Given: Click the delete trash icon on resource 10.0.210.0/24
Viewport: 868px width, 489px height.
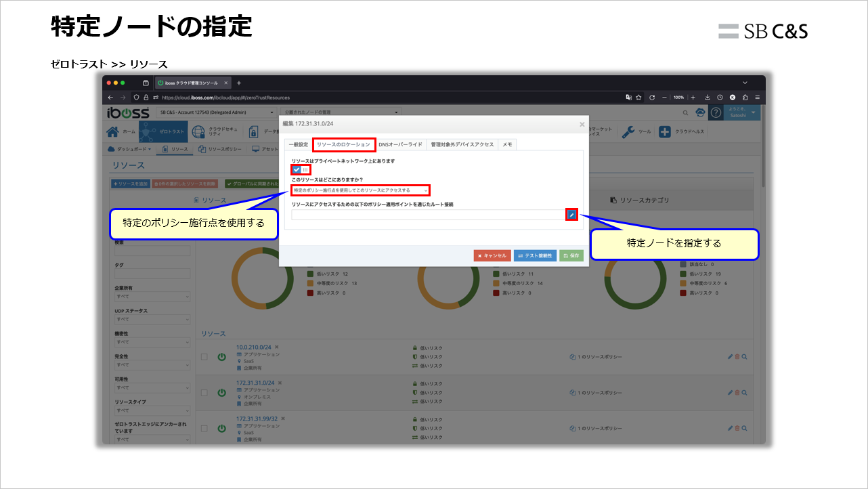Looking at the screenshot, I should (x=737, y=355).
